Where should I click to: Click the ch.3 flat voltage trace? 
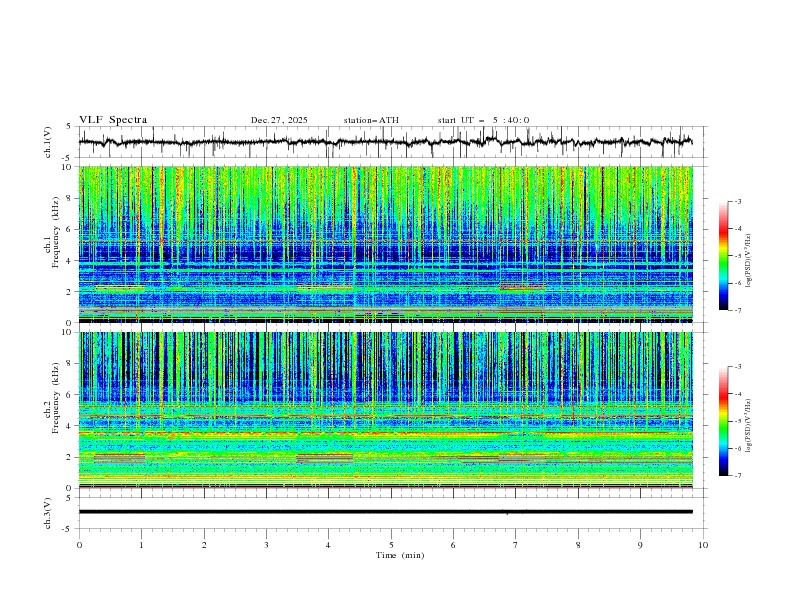coord(385,512)
